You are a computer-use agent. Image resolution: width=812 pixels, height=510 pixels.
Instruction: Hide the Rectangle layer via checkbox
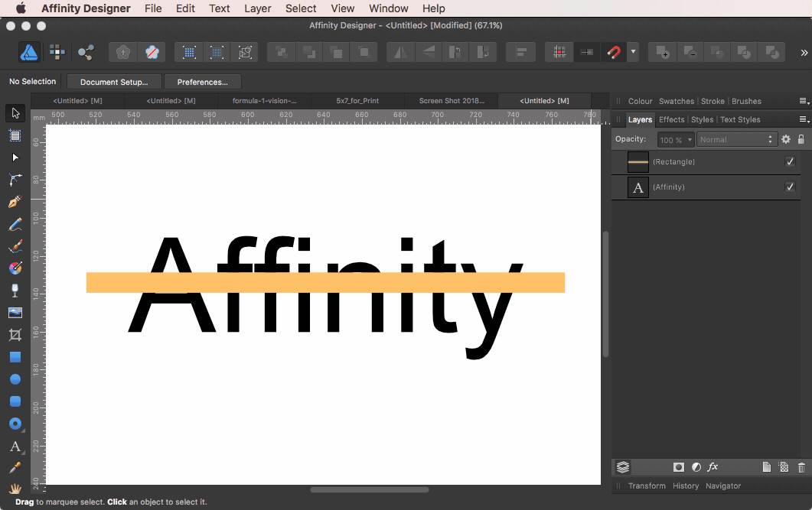click(x=791, y=162)
